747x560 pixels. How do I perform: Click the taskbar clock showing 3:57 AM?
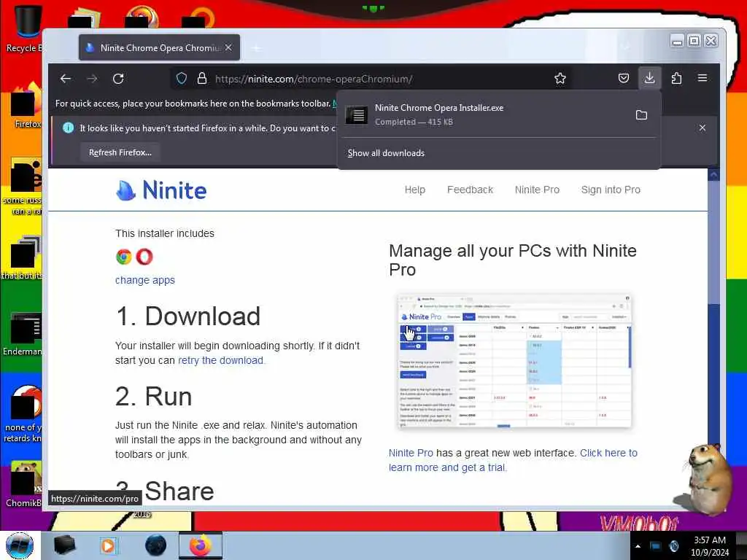pos(710,546)
